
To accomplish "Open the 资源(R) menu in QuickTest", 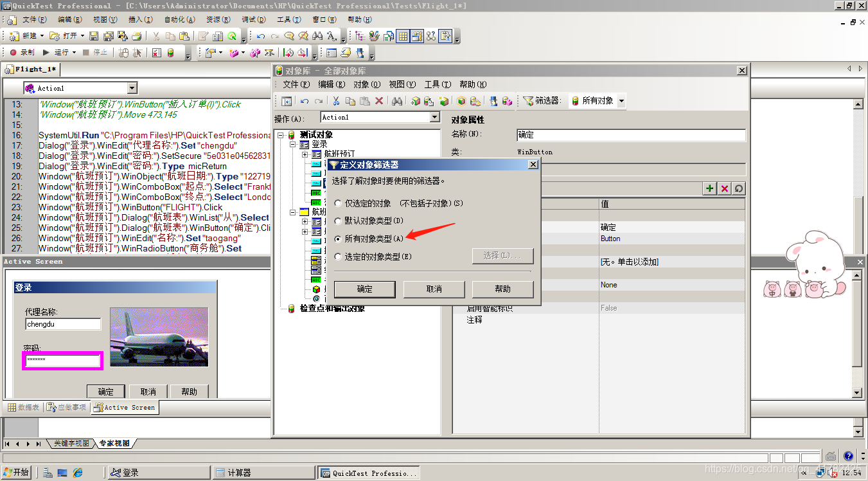I will coord(218,20).
